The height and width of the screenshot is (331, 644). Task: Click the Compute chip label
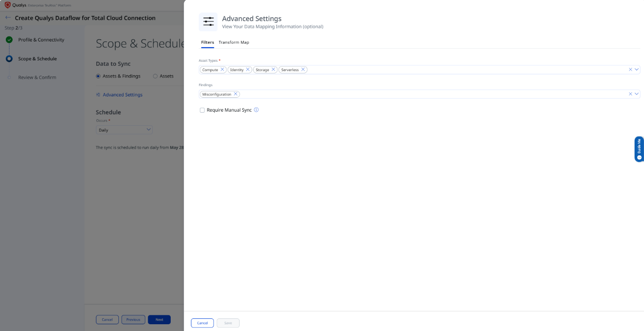click(210, 70)
